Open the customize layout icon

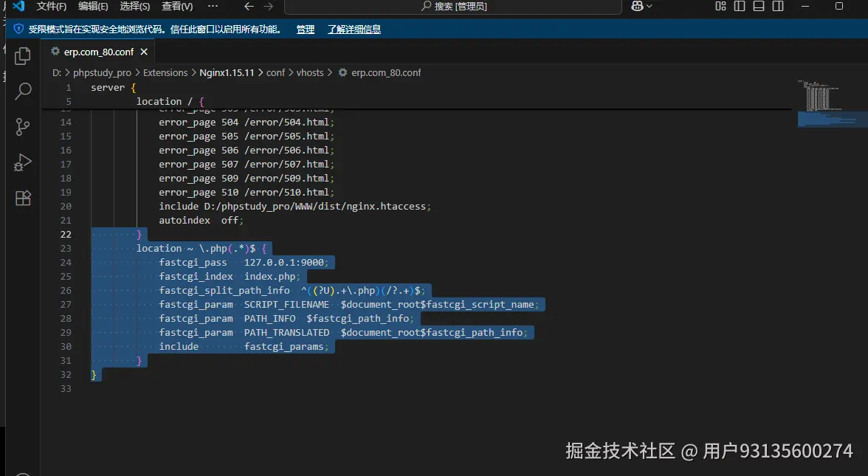point(720,6)
